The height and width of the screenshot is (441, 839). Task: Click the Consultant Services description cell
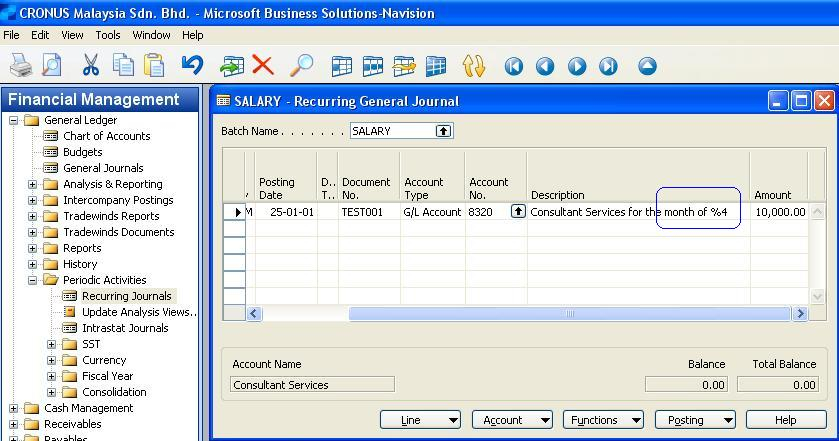click(x=639, y=212)
